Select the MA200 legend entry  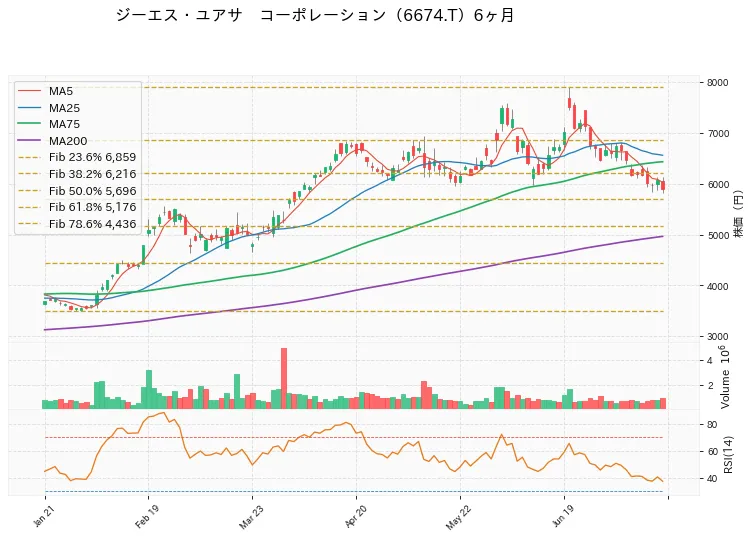click(53, 141)
